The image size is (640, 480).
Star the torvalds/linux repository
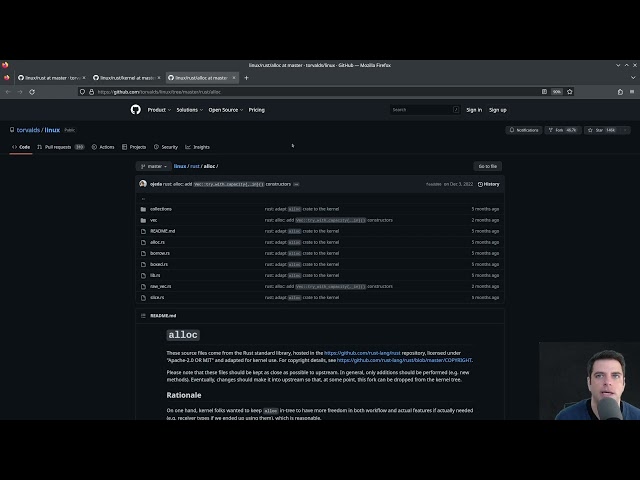coord(605,130)
